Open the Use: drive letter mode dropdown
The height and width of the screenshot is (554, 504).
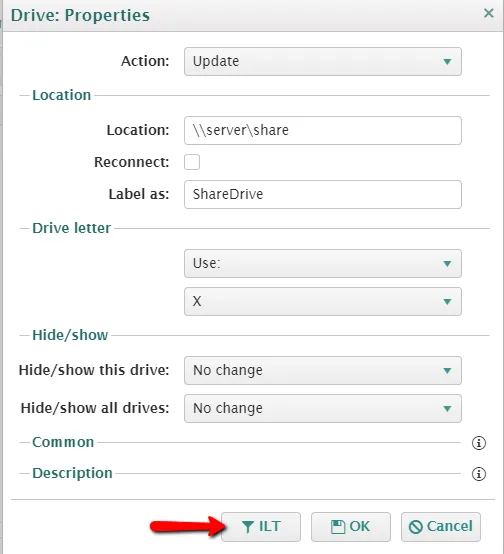(x=323, y=264)
